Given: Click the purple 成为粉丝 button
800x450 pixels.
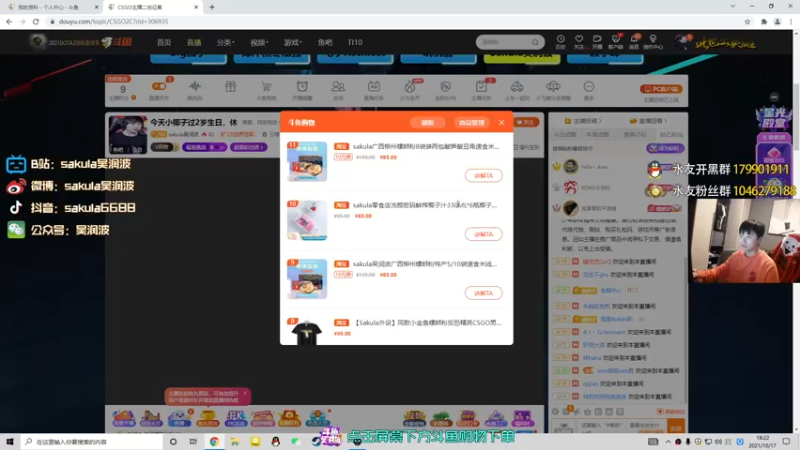Looking at the screenshot, I should 665,148.
